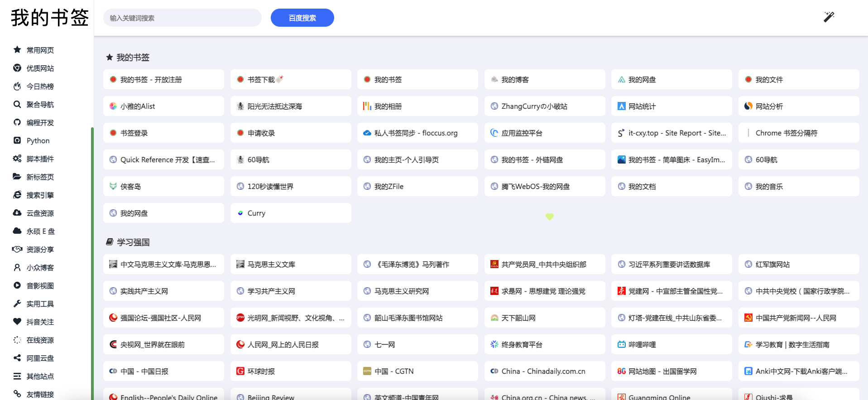
Task: Click the spinner icon beside 在线资源
Action: [17, 340]
